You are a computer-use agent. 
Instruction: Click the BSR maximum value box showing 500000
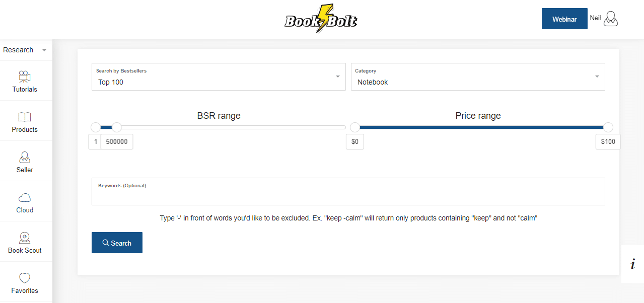coord(117,142)
